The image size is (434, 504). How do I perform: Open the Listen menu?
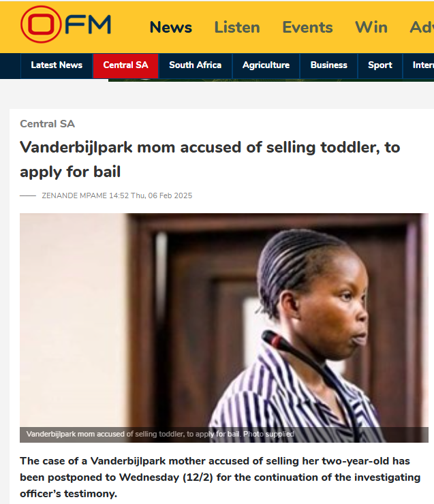click(237, 27)
